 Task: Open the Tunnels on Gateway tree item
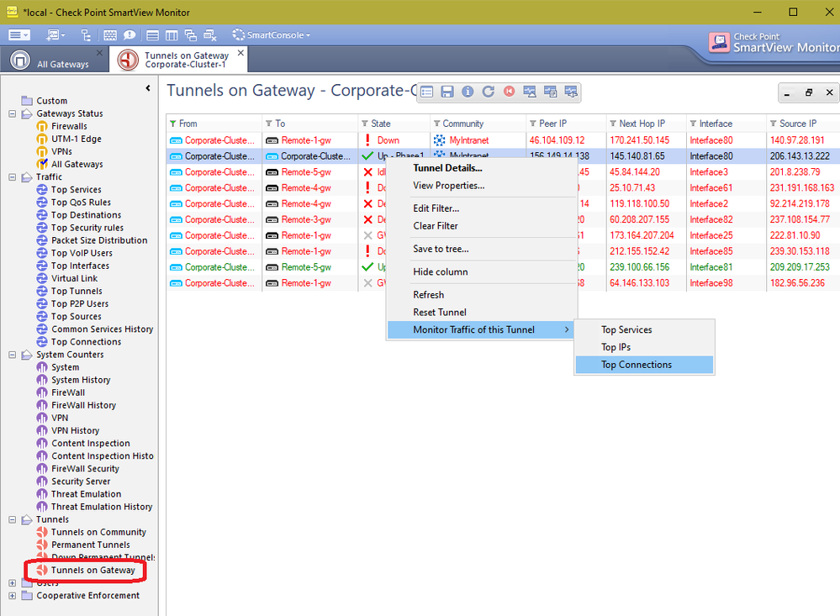coord(92,570)
